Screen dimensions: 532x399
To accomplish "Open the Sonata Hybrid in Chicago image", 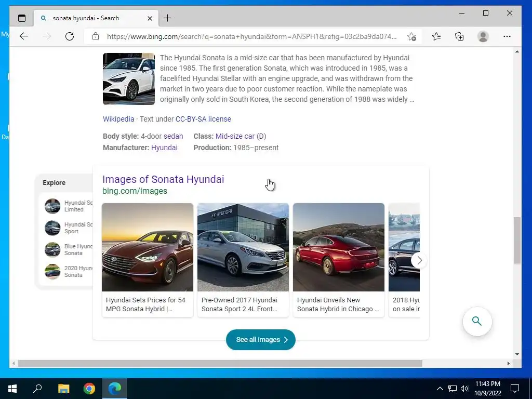I will [339, 247].
